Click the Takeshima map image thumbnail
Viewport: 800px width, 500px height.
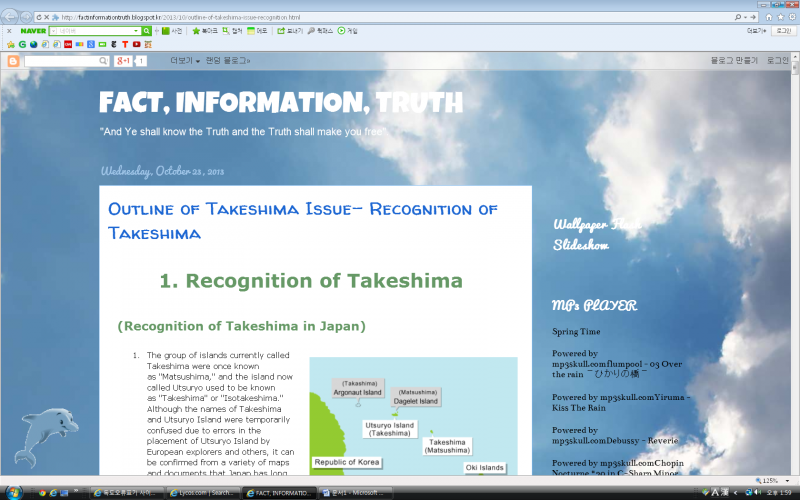[x=413, y=415]
